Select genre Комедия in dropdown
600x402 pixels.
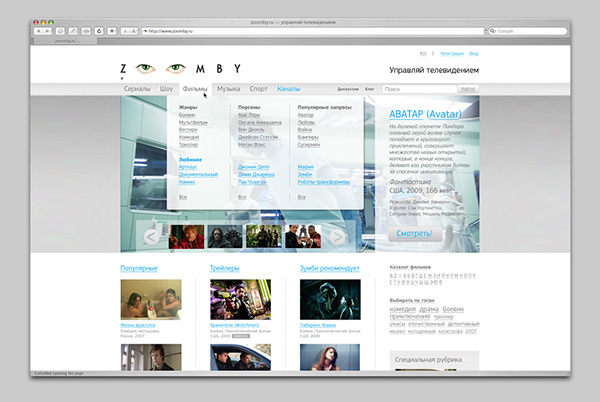point(189,137)
